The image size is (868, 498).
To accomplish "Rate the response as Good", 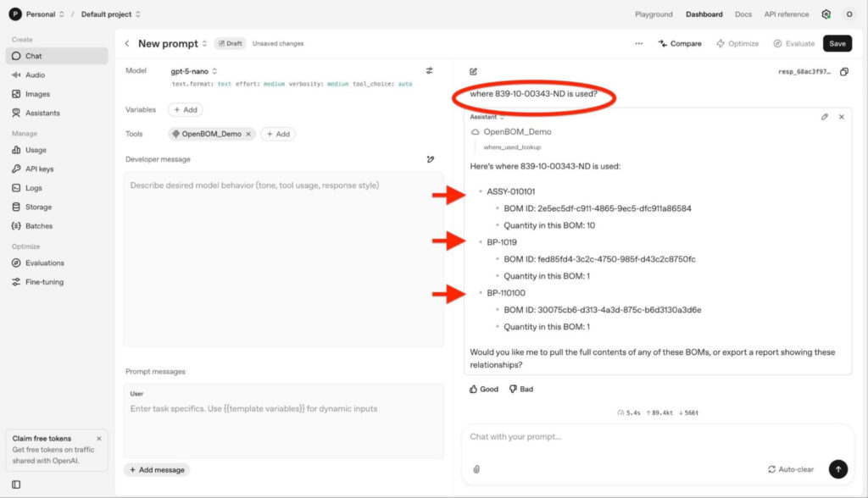I will coord(484,390).
